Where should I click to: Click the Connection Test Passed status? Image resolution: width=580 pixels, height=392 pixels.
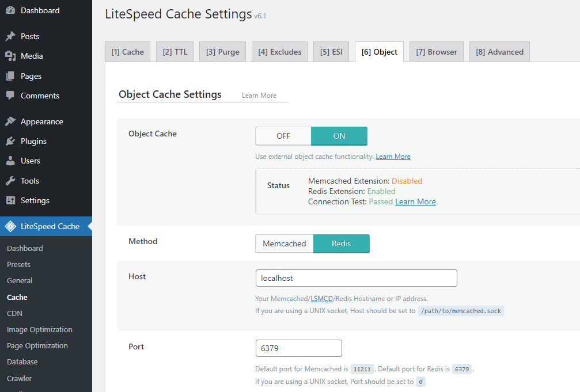coord(381,201)
